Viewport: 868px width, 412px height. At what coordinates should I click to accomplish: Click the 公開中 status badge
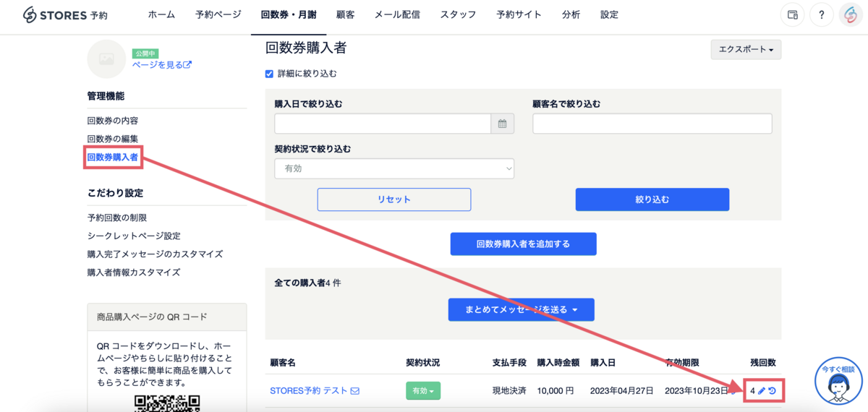[145, 53]
